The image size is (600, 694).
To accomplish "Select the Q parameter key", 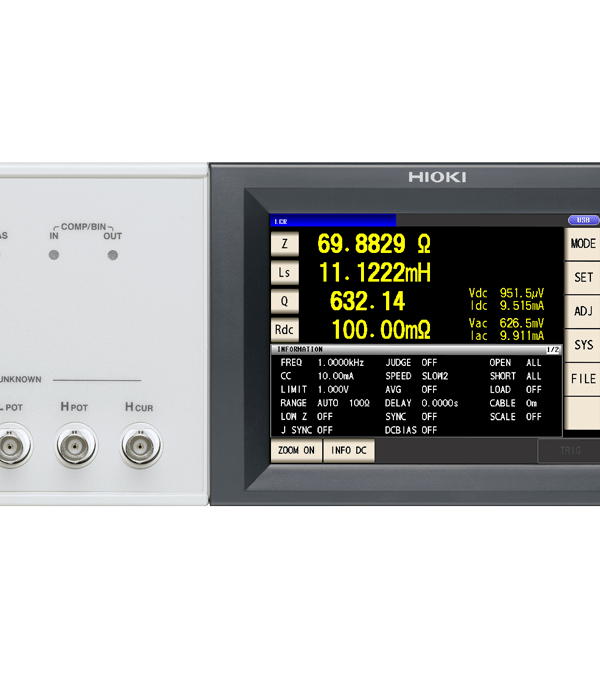I will pyautogui.click(x=285, y=301).
